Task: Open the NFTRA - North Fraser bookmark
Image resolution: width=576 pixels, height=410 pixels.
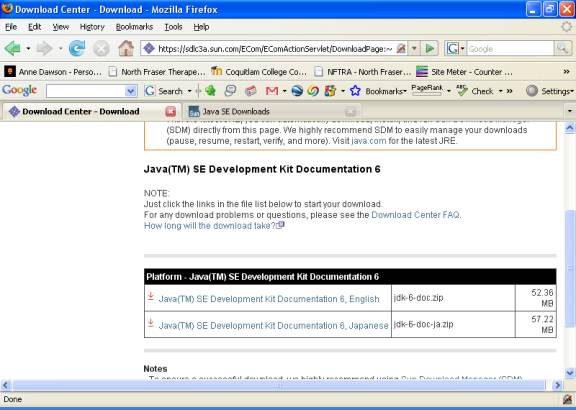Action: click(x=363, y=72)
